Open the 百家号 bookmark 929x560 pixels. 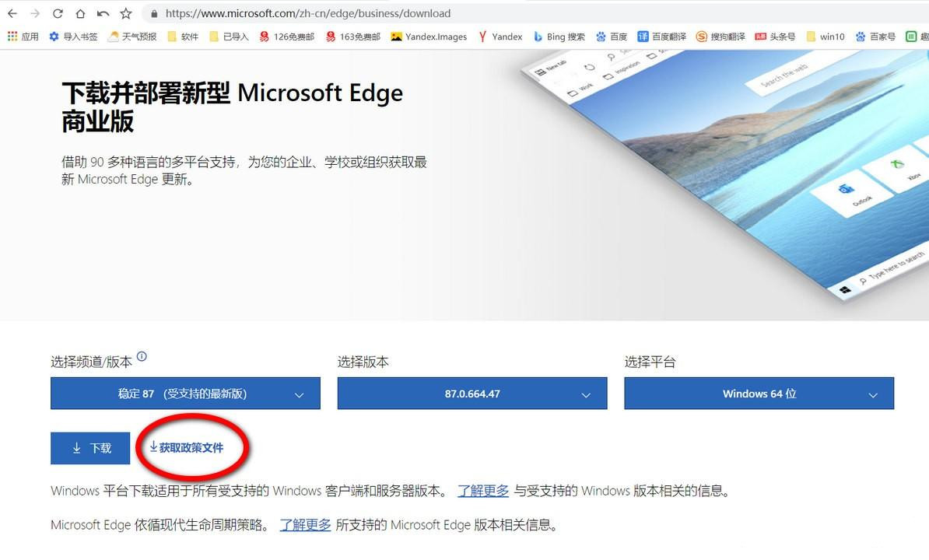875,37
